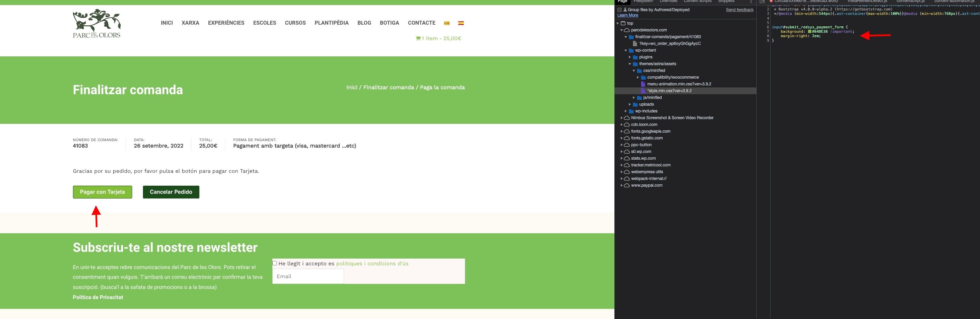Click the Cancelar Pedido button
The width and height of the screenshot is (980, 319).
(x=171, y=192)
